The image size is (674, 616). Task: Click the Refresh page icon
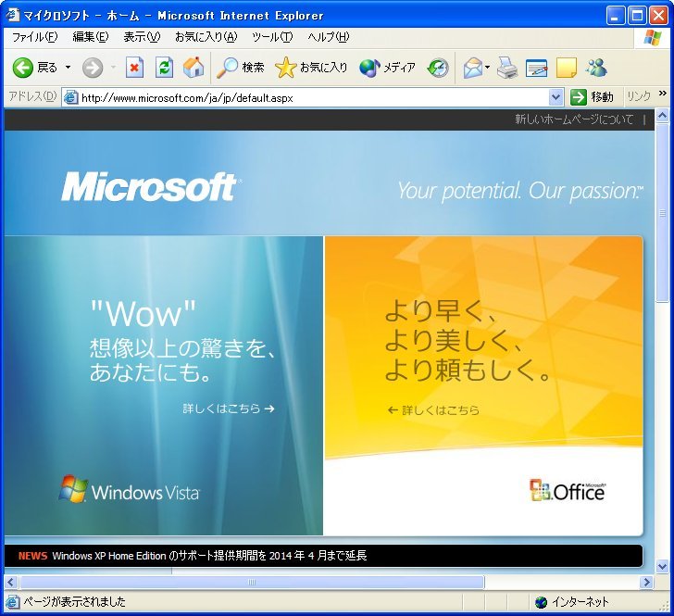[x=164, y=68]
